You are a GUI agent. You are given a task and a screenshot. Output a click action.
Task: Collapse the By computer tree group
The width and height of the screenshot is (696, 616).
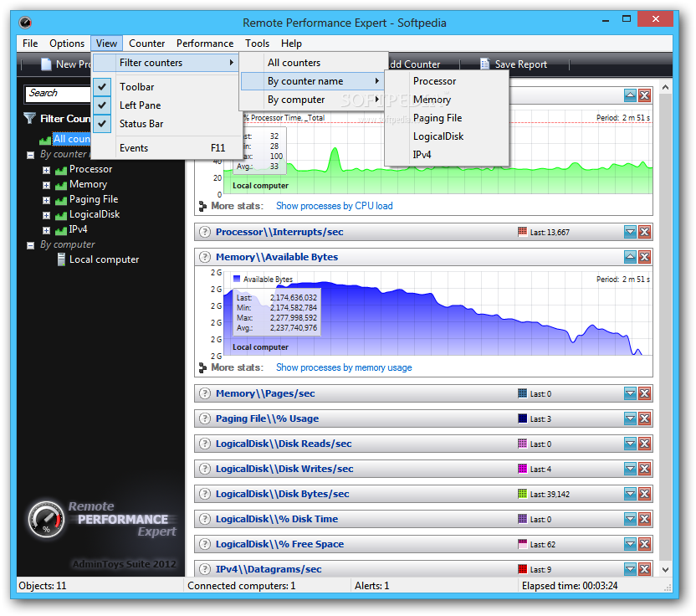click(x=31, y=245)
